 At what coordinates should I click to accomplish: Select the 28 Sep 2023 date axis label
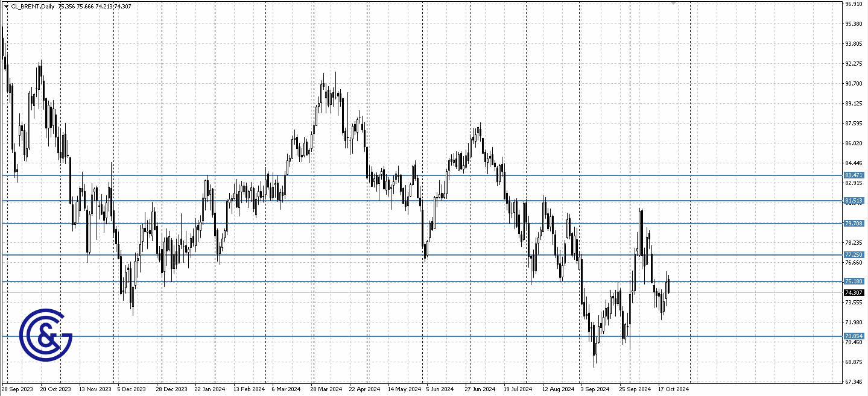point(17,389)
